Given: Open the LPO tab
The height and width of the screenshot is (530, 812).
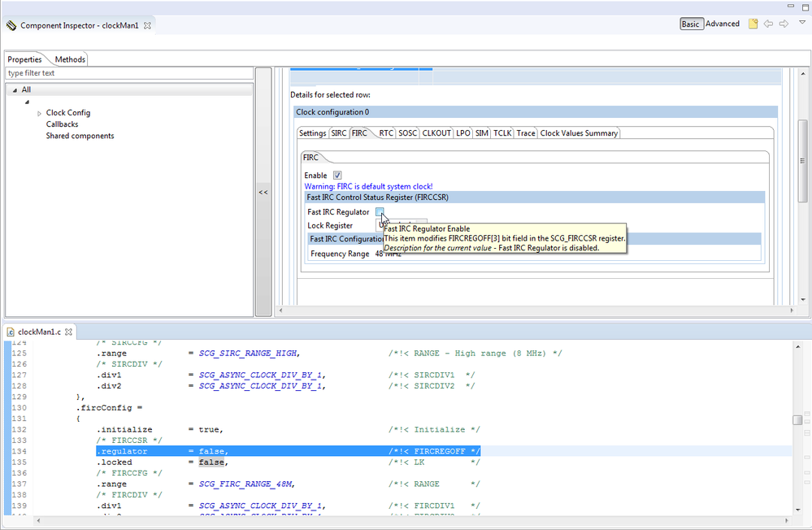Looking at the screenshot, I should [463, 133].
